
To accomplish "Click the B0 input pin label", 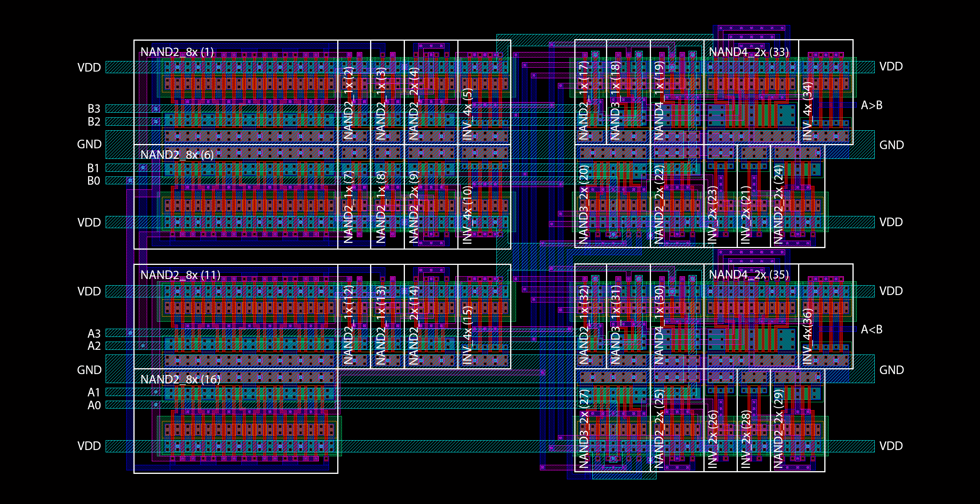I will click(94, 181).
